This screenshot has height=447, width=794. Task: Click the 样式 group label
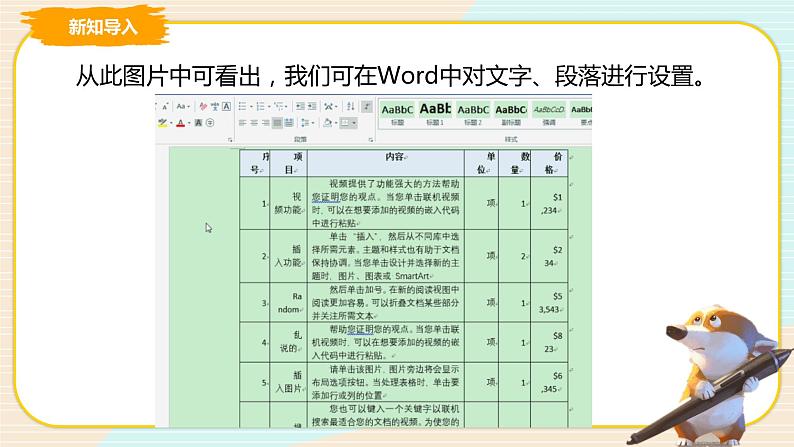(511, 139)
